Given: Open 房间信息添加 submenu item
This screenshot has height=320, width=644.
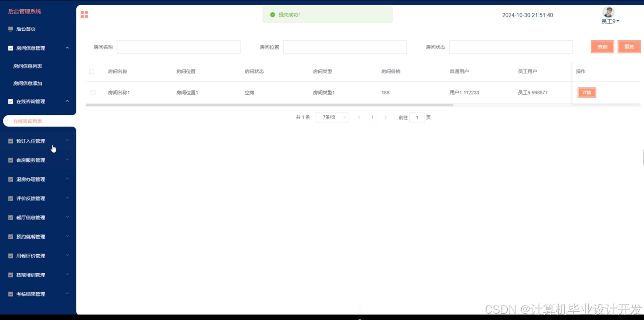Looking at the screenshot, I should coord(28,84).
